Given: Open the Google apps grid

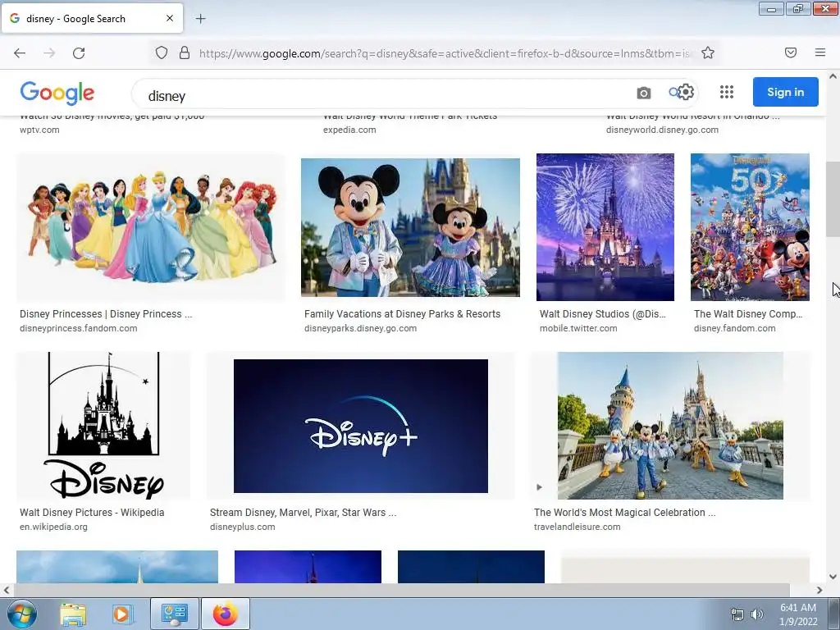Looking at the screenshot, I should 727,92.
